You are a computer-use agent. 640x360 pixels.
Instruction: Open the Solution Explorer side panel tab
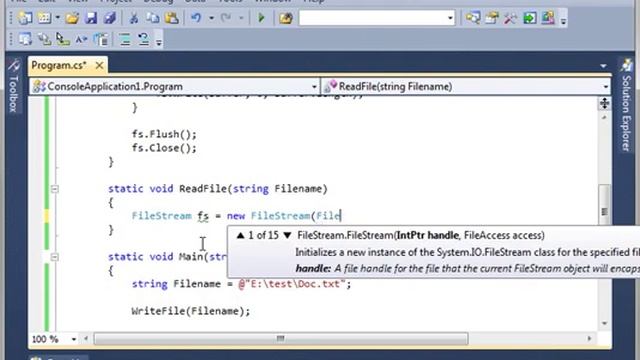tap(626, 105)
